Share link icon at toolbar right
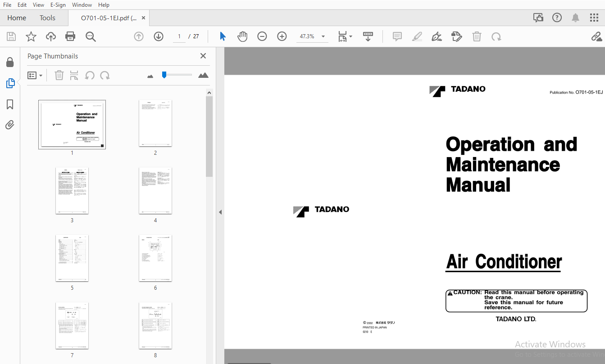Viewport: 605px width, 364px height. (x=596, y=36)
